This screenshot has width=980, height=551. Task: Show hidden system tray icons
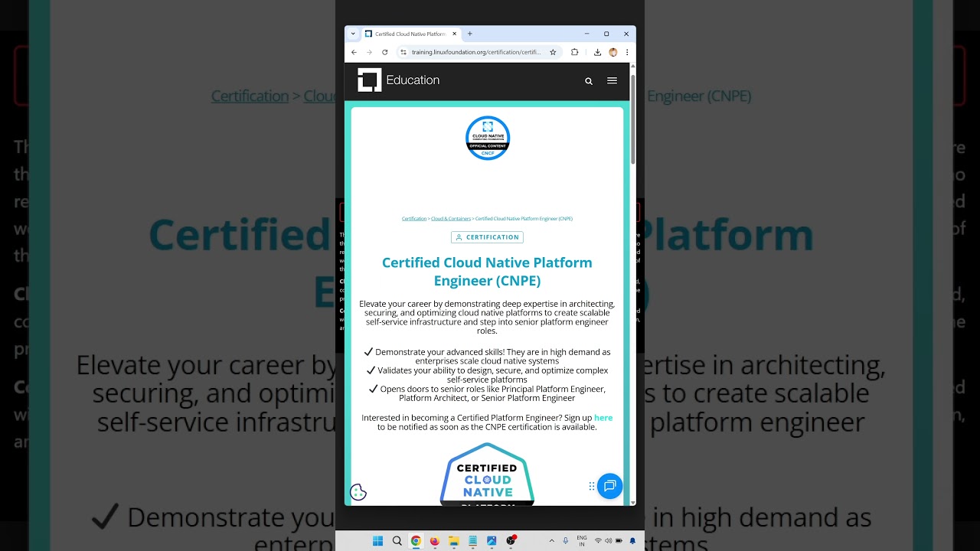tap(551, 541)
